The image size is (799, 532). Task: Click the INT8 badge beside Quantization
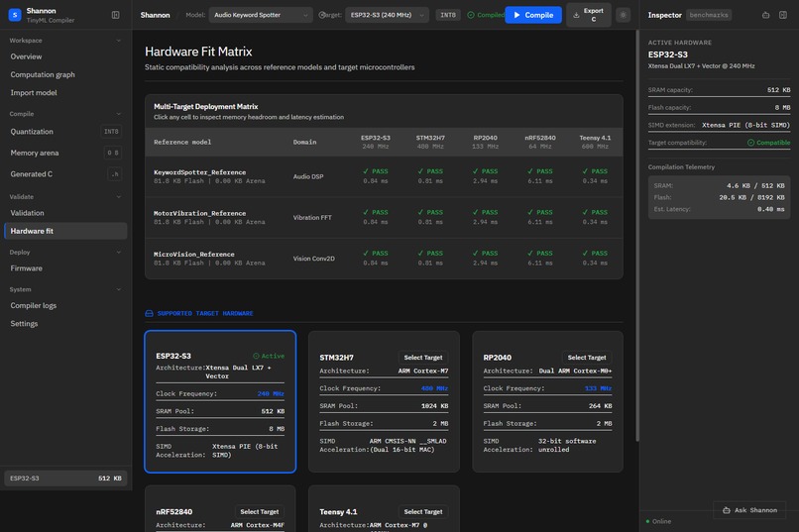[x=111, y=132]
